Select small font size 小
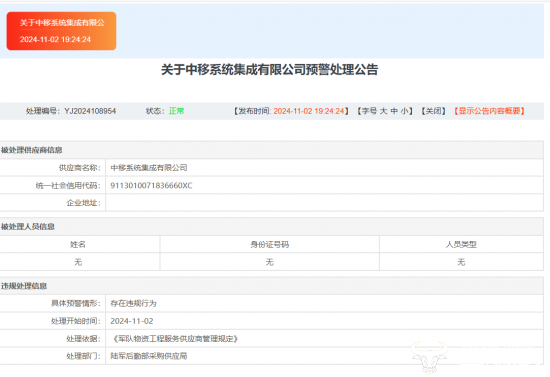 [404, 111]
